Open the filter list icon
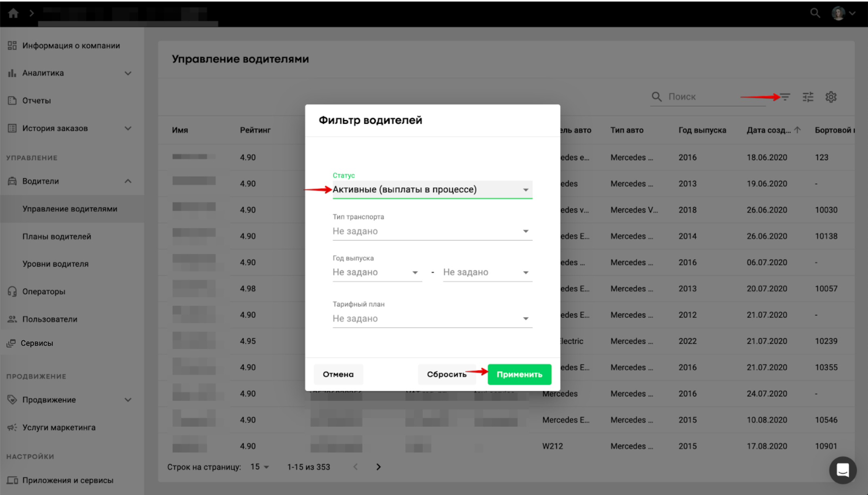The image size is (868, 495). 785,97
